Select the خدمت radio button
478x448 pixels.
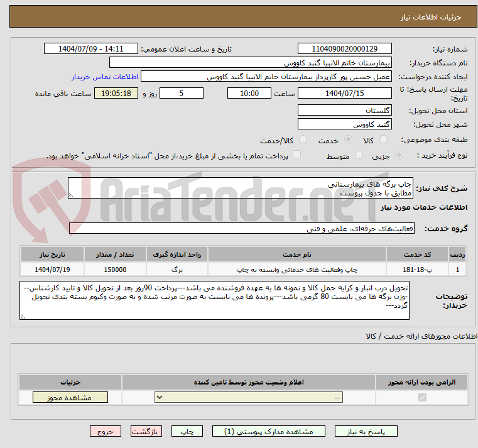tap(348, 139)
